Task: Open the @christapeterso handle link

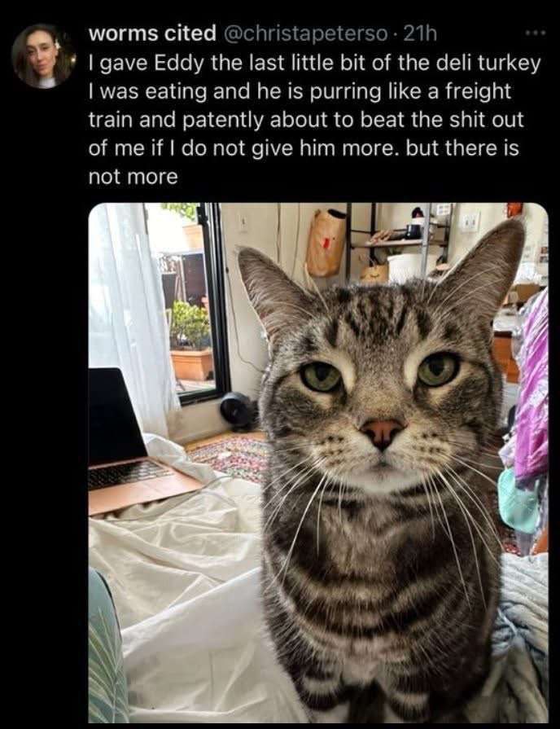Action: click(306, 33)
